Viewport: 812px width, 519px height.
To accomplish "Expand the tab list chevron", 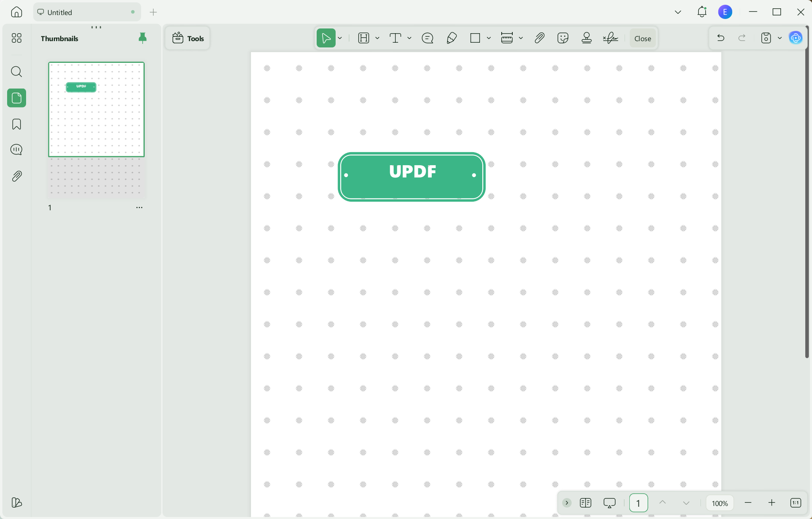I will [x=678, y=12].
